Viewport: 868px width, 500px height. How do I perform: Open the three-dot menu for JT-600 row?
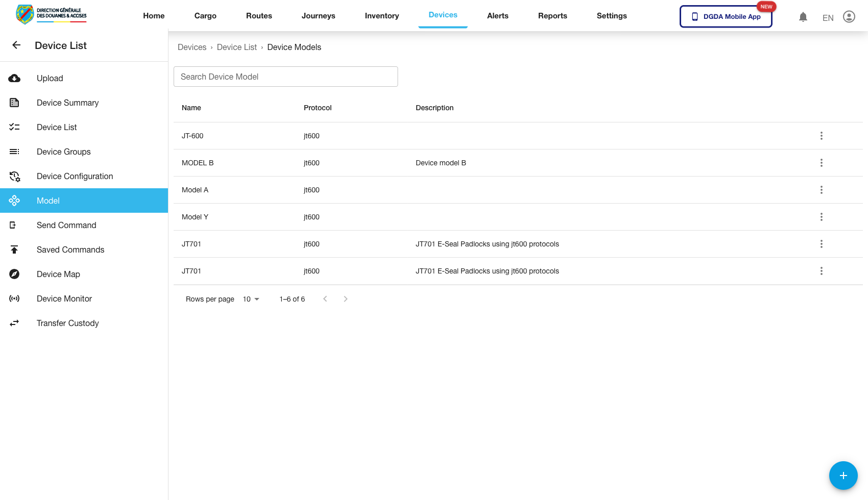click(x=821, y=136)
